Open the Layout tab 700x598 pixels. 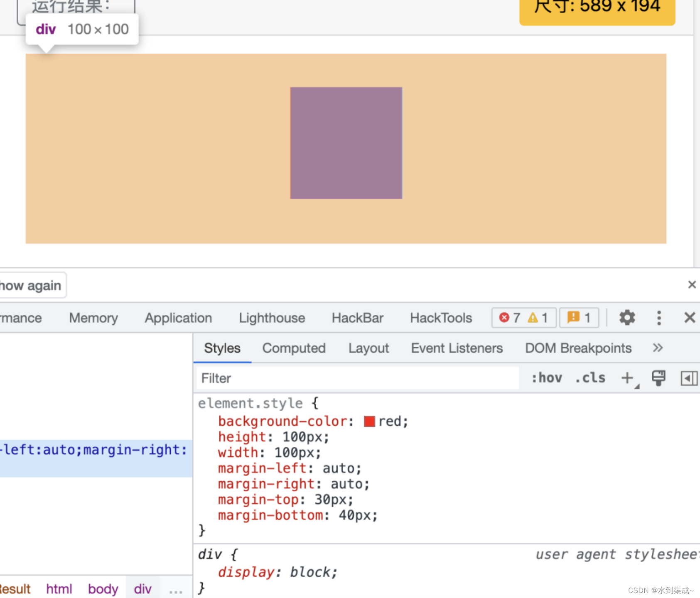point(368,348)
